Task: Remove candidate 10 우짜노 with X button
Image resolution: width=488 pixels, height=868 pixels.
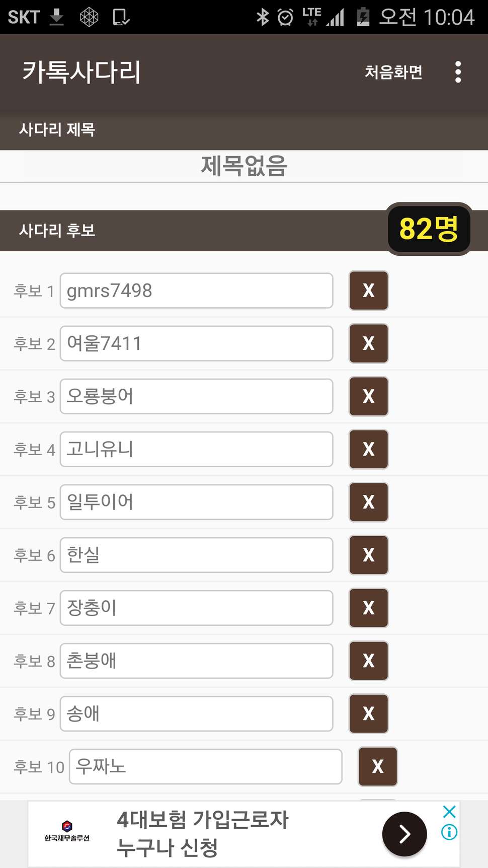Action: (378, 766)
